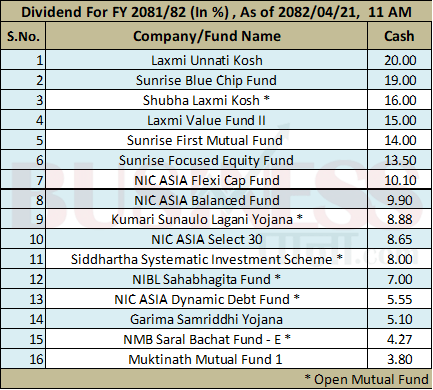Select the 3.80 cash value cell
Image resolution: width=433 pixels, height=390 pixels.
pyautogui.click(x=399, y=359)
